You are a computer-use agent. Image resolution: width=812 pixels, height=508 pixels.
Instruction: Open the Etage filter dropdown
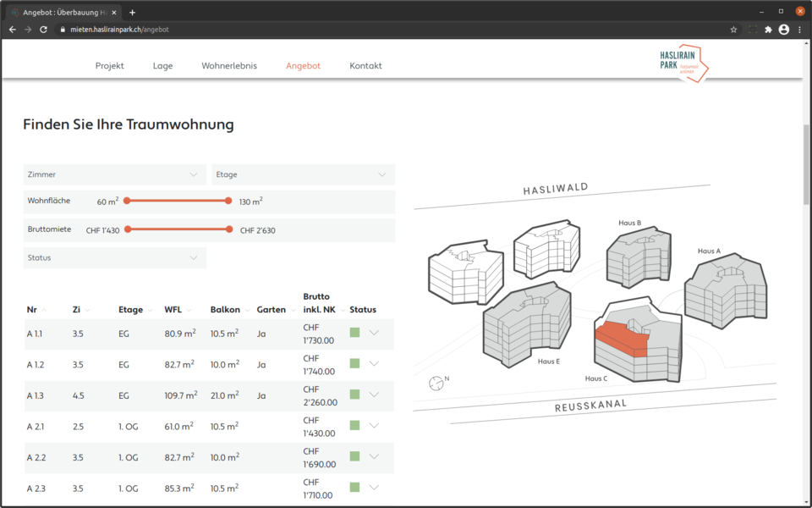[303, 174]
